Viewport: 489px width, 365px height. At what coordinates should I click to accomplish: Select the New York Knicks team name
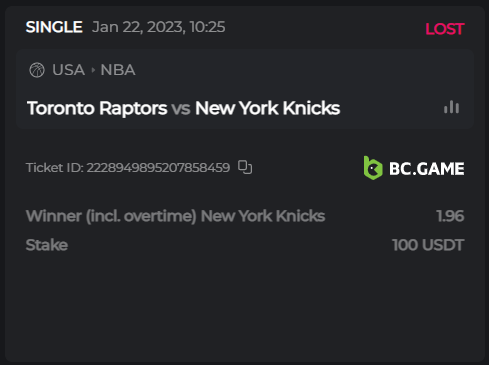click(x=267, y=108)
